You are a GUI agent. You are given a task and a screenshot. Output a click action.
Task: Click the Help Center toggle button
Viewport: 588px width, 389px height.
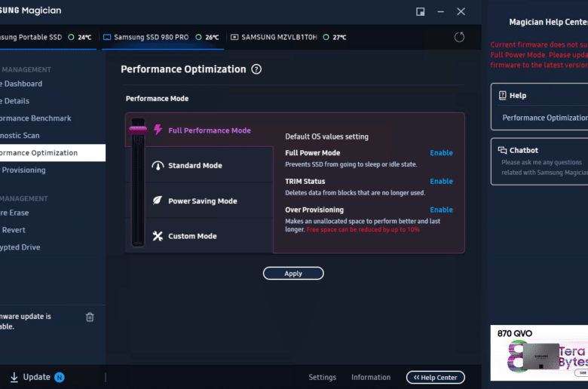click(436, 378)
